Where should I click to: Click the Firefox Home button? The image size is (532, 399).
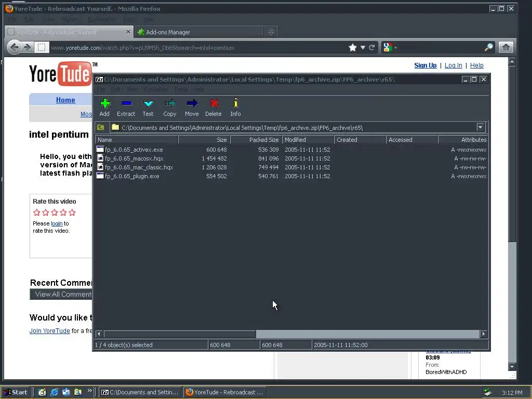tap(506, 47)
